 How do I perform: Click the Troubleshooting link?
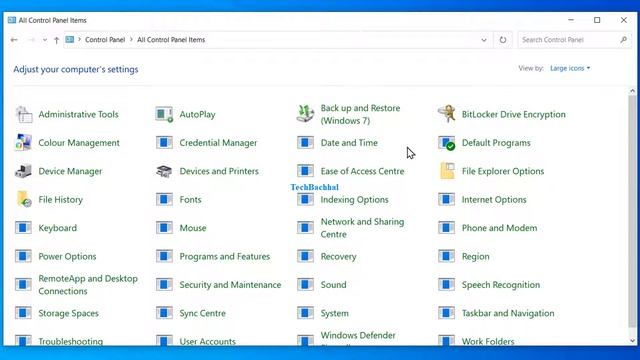click(71, 341)
